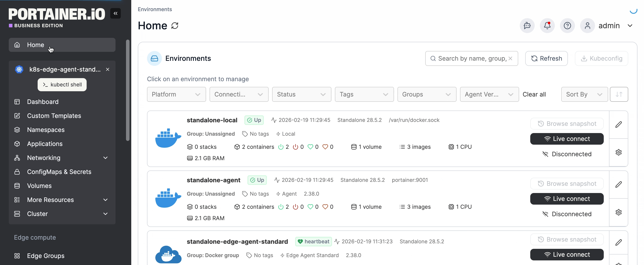Screen dimensions: 644x265
Task: Click the refresh icon next to Home title
Action: coord(175,26)
